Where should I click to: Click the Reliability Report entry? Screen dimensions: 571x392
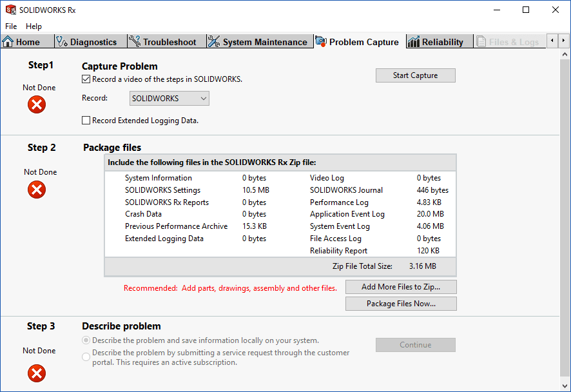(x=338, y=251)
